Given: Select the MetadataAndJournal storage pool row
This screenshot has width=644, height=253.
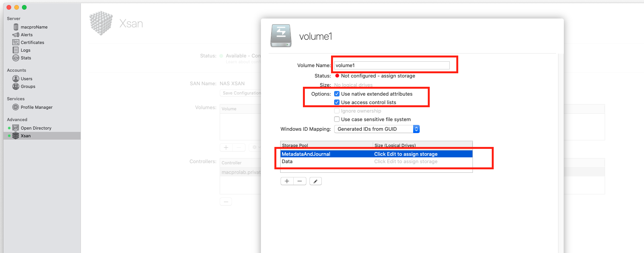Looking at the screenshot, I should (x=377, y=154).
